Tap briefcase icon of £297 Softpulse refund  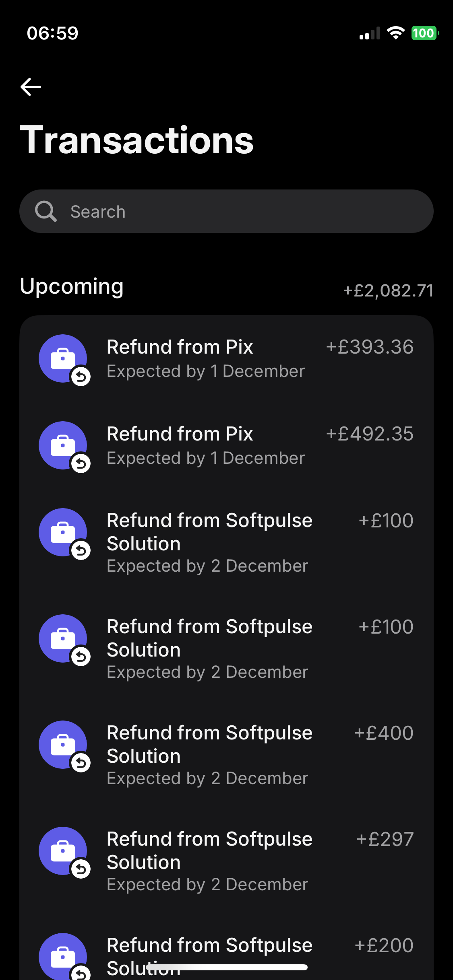(x=62, y=850)
